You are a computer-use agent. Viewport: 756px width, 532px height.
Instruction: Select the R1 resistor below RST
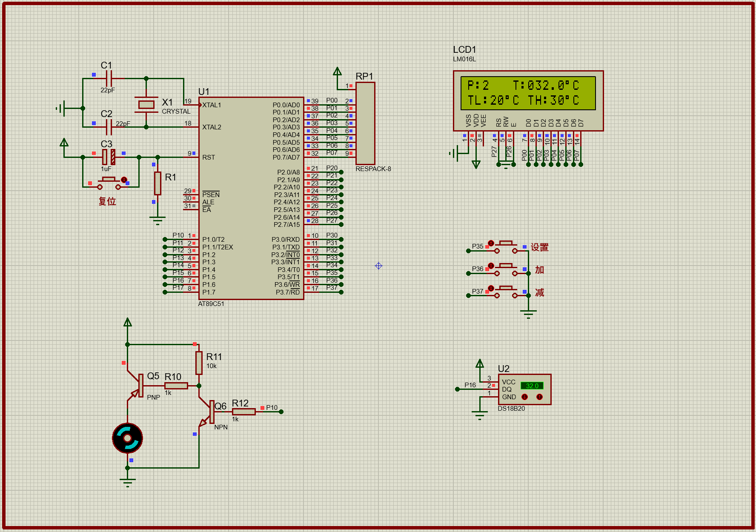pos(157,183)
